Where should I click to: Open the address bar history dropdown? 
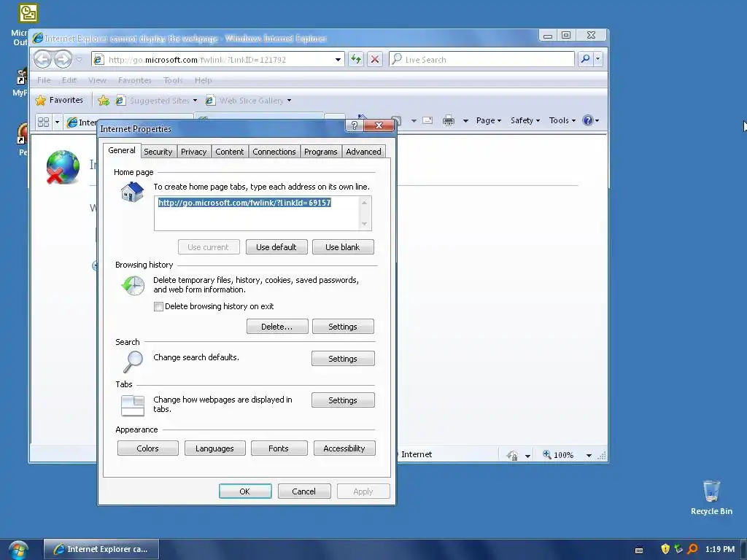[338, 60]
